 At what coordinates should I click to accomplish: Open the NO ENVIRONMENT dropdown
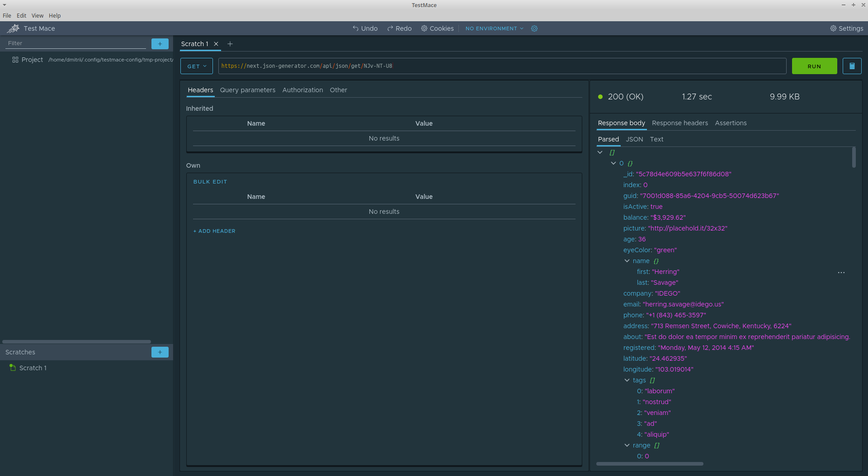click(x=495, y=28)
